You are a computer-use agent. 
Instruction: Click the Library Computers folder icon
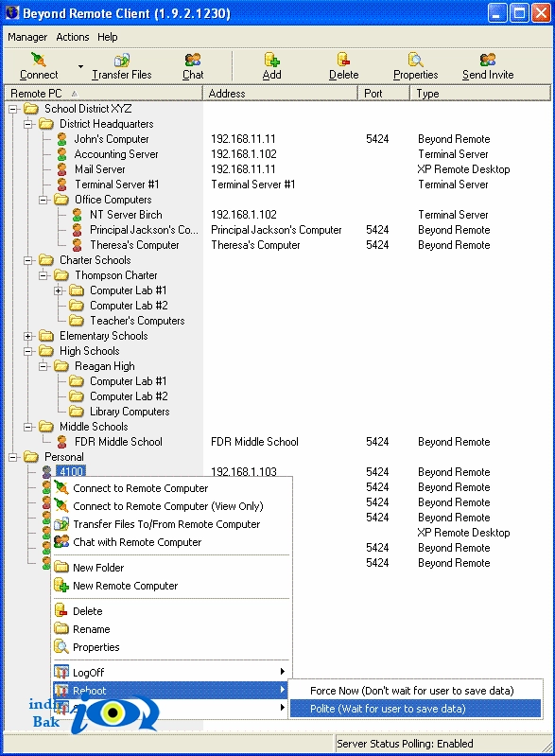[77, 412]
